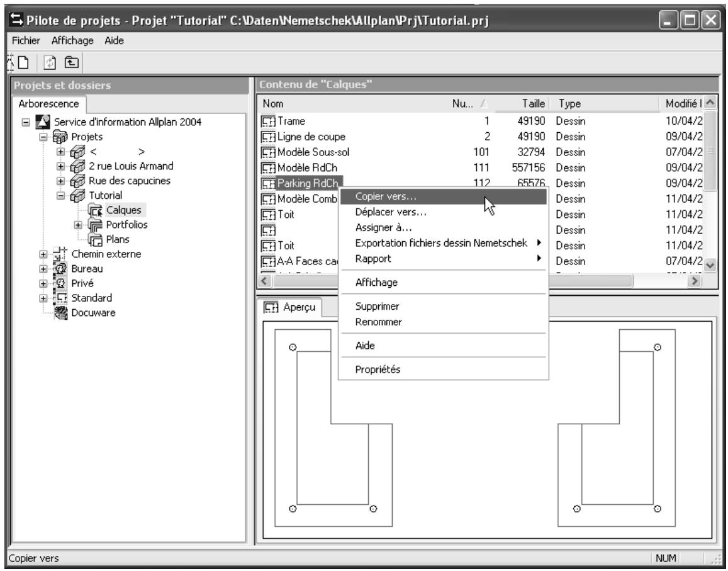
Task: Choose Aide in the context menu
Action: tap(444, 346)
